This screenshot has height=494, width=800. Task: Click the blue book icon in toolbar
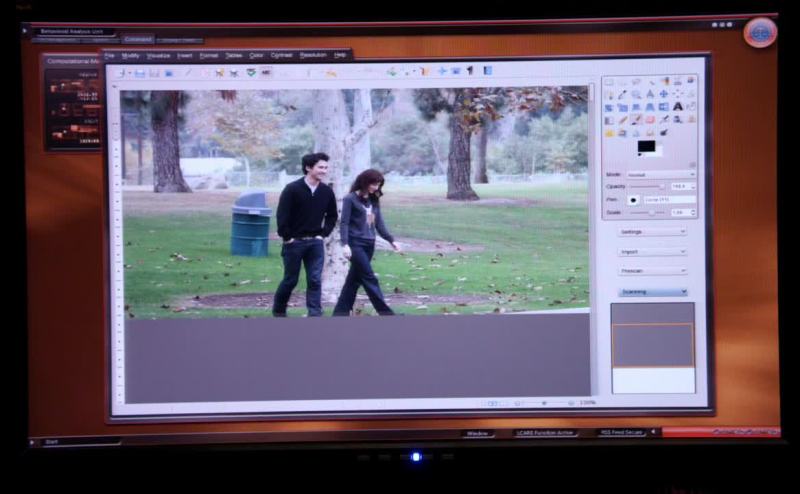[x=487, y=71]
